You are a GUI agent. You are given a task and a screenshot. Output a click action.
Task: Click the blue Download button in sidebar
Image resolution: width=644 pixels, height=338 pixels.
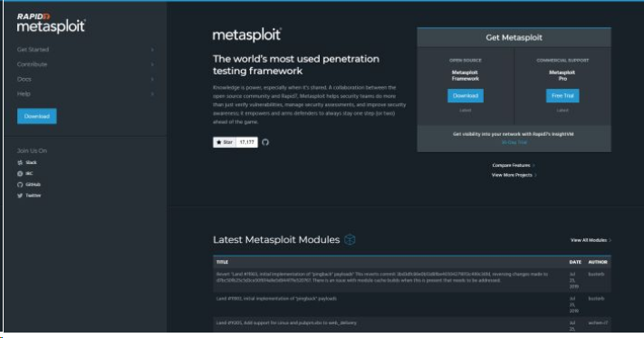37,116
